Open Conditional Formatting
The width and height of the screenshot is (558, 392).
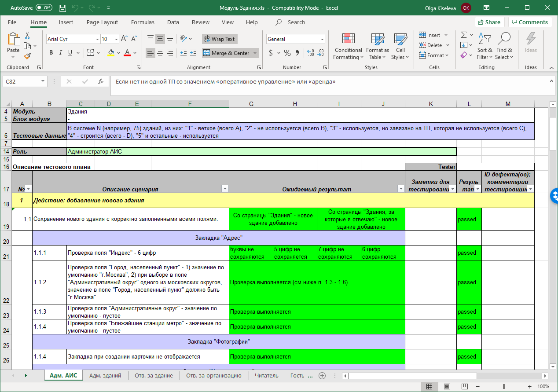(348, 46)
